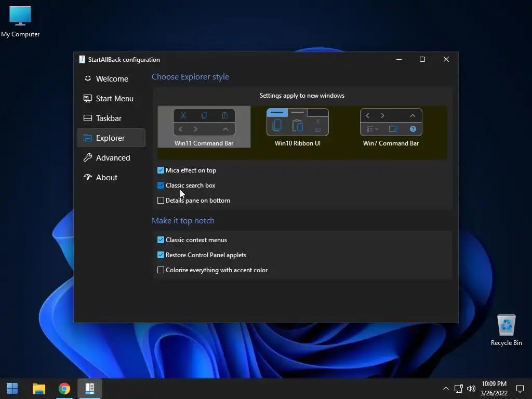Open volume control in tray

click(x=471, y=389)
